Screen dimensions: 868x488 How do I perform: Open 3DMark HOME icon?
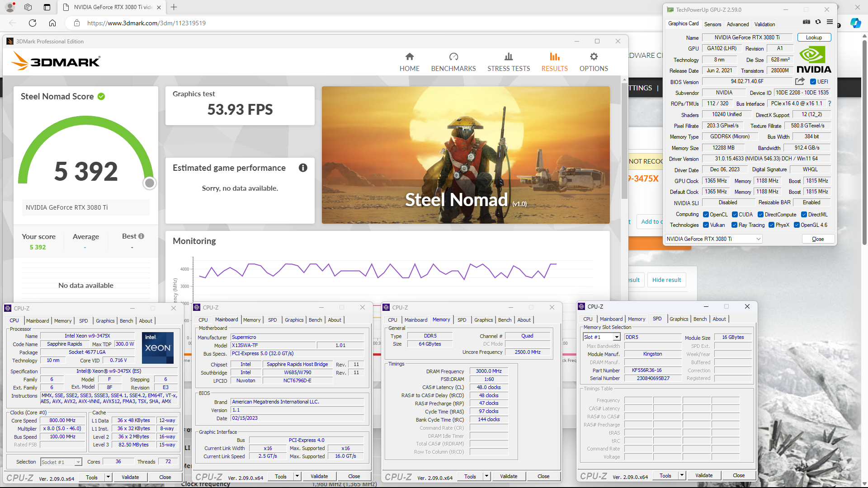[410, 56]
